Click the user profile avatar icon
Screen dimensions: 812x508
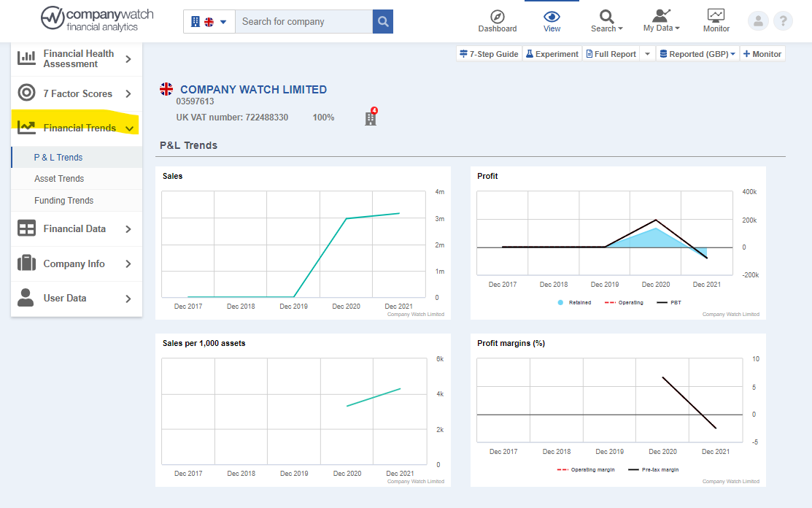(757, 21)
